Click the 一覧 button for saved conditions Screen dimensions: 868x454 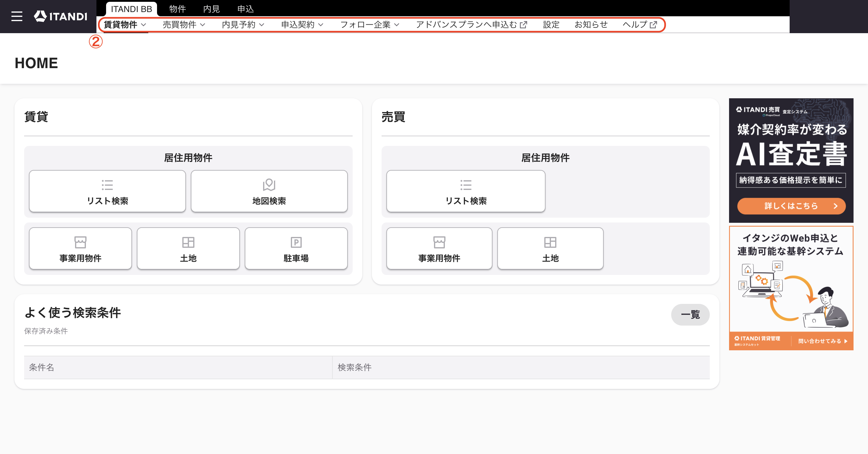pos(690,314)
